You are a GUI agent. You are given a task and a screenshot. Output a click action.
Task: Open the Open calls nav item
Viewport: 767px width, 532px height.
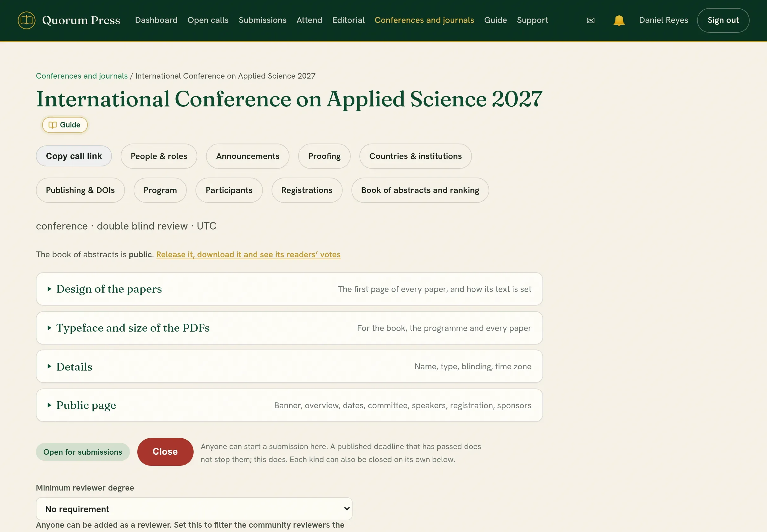coord(208,20)
